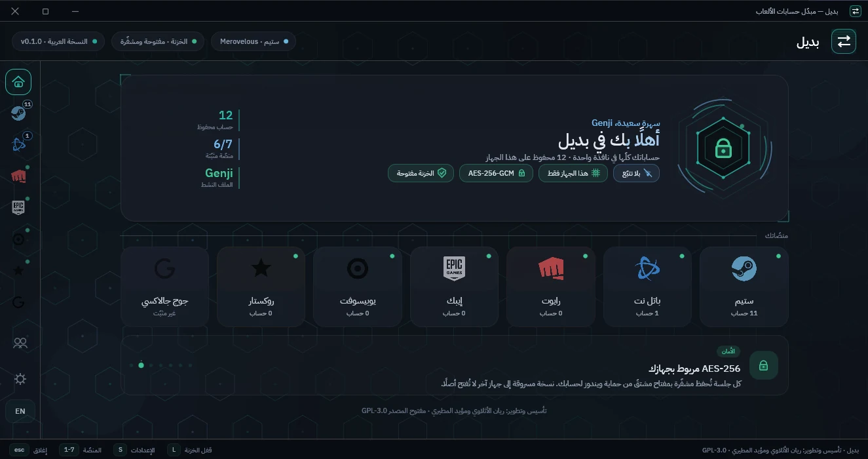868x459 pixels.
Task: Click the الخزنة مفتوحة shield badge
Action: click(421, 173)
